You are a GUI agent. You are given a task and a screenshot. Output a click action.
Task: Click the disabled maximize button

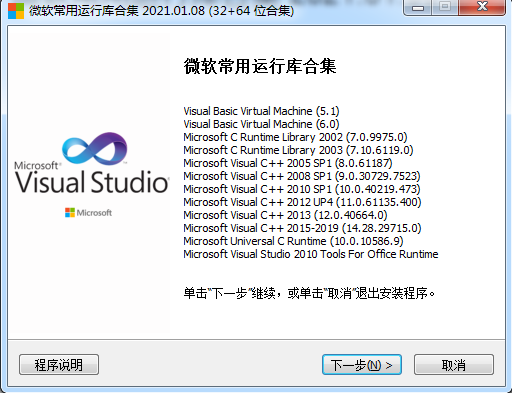[x=445, y=7]
